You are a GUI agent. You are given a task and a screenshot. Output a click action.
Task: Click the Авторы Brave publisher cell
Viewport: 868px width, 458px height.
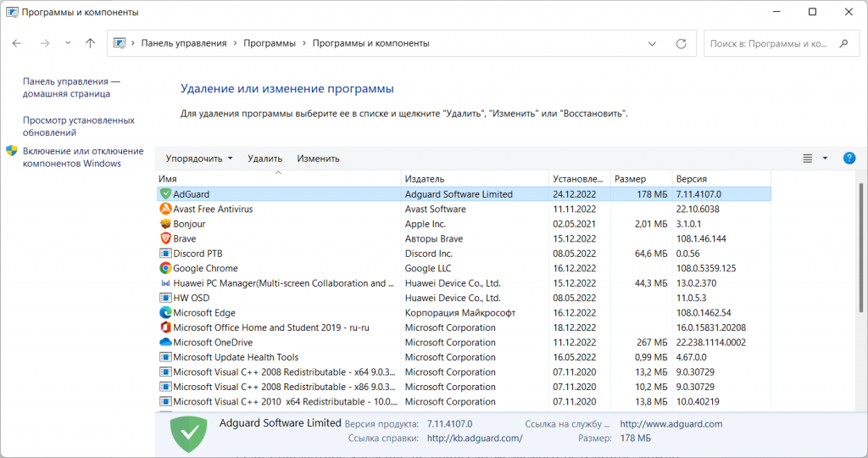pyautogui.click(x=434, y=238)
